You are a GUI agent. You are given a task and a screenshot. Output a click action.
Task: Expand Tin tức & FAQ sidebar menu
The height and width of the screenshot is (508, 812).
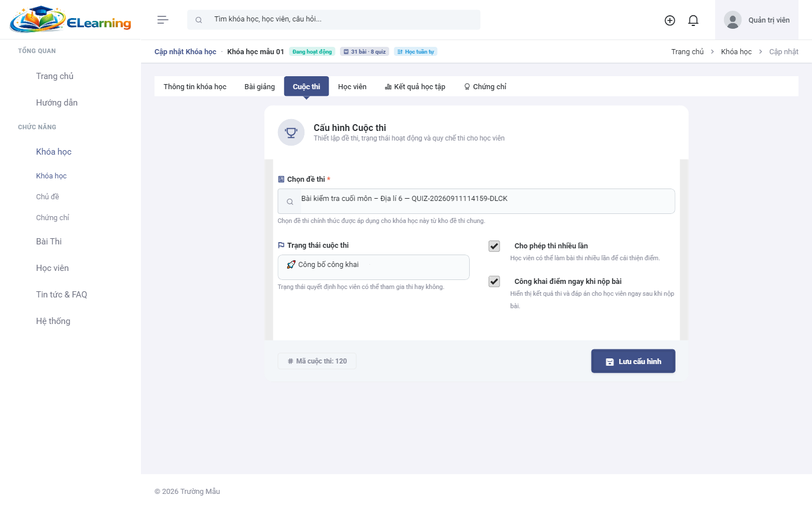(x=61, y=295)
